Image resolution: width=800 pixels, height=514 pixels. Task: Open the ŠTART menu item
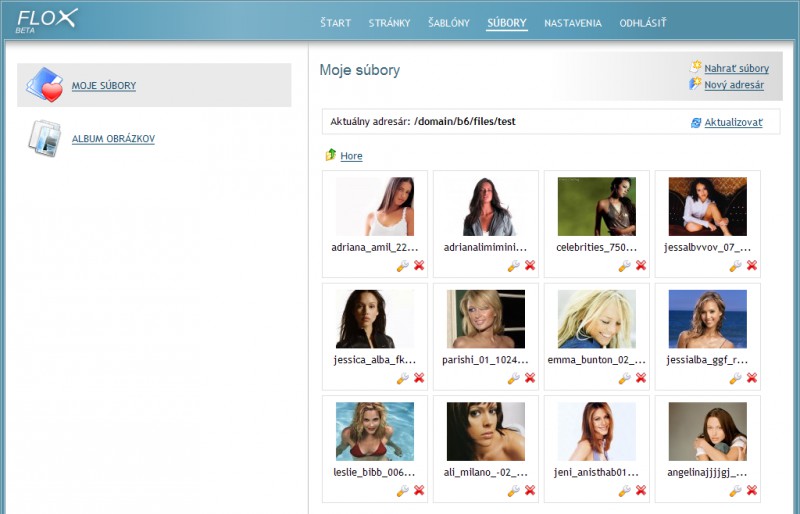[x=335, y=23]
